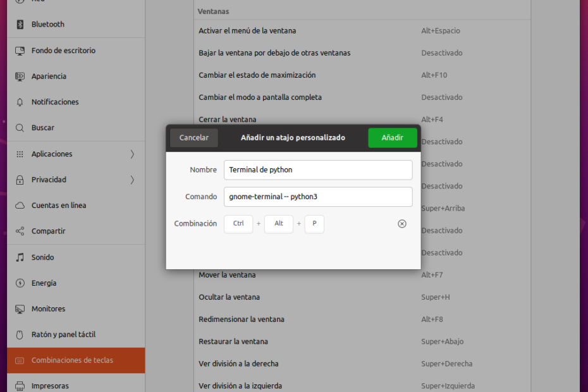Screen dimensions: 588x392
Task: Click the Buscar magnifier icon
Action: tap(20, 128)
